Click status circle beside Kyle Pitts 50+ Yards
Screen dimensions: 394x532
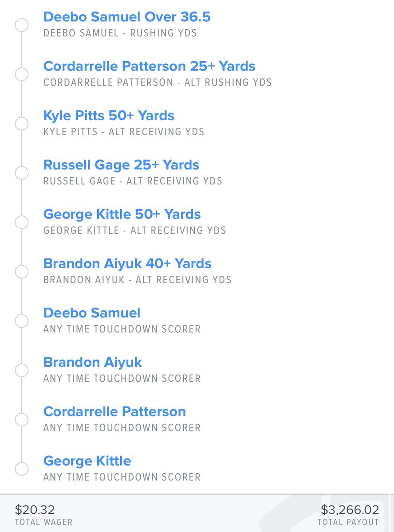click(21, 124)
